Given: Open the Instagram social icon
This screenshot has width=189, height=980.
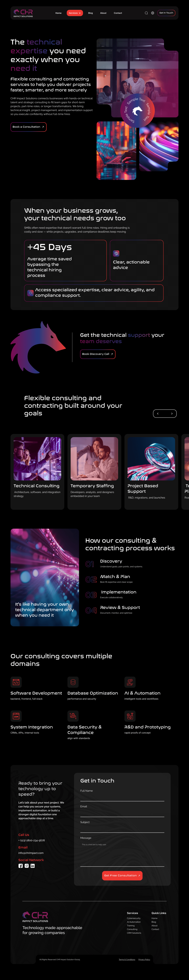Looking at the screenshot, I should coord(27,866).
